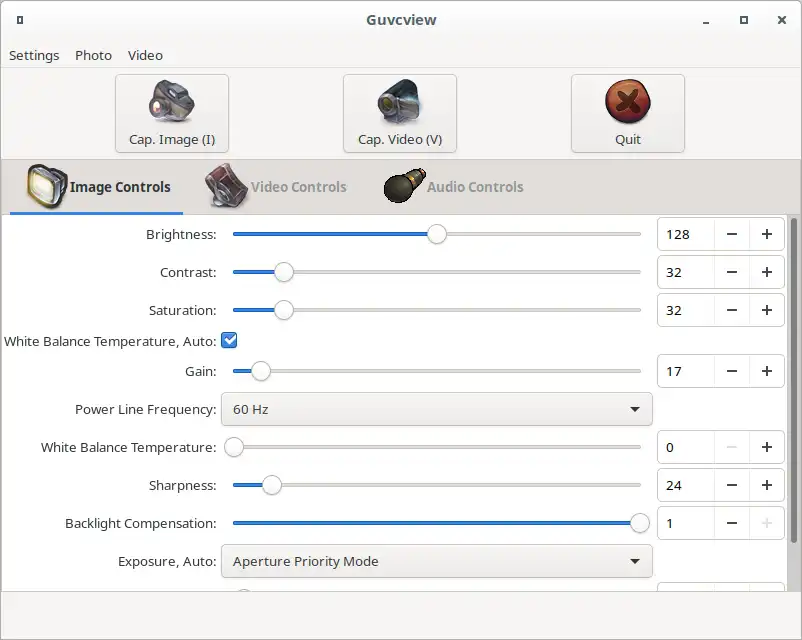
Task: Open the Video menu
Action: click(145, 55)
